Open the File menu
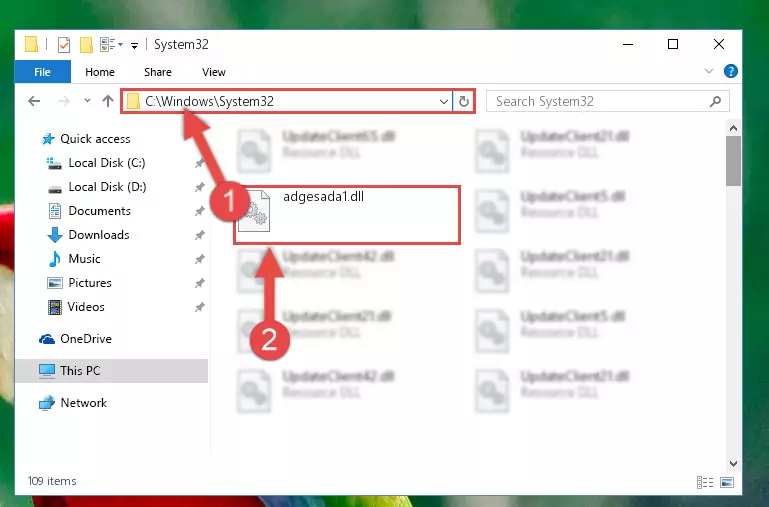 click(x=43, y=72)
